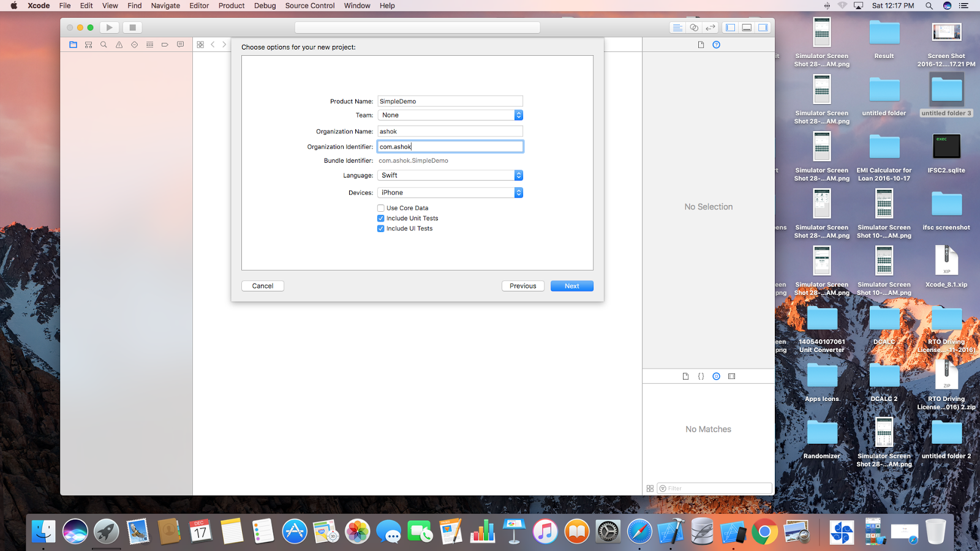Open Finder from the Dock
980x551 pixels.
[43, 531]
